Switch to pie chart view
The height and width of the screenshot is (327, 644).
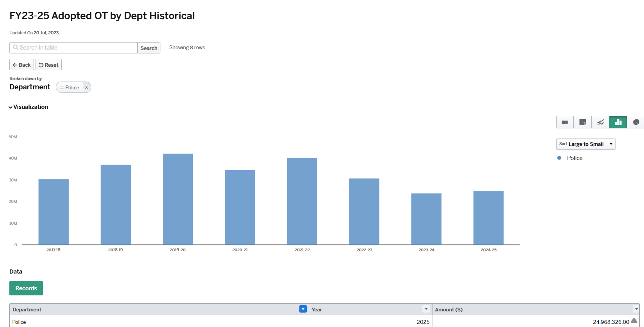pos(636,122)
